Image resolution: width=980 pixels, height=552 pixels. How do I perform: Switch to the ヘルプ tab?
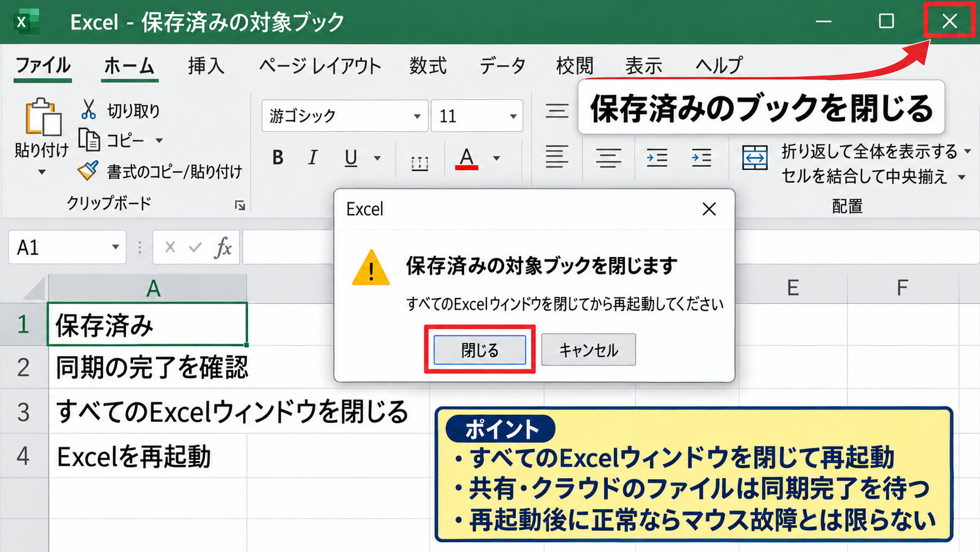[x=719, y=65]
